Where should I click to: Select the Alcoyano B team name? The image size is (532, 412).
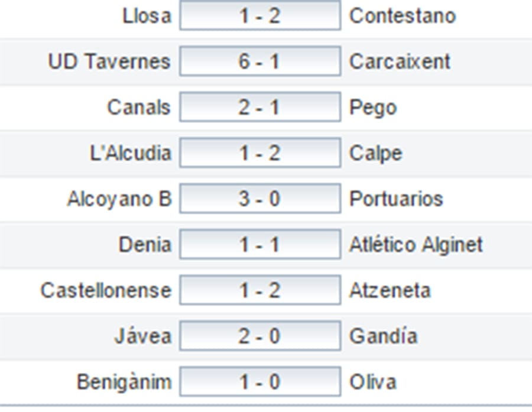119,199
